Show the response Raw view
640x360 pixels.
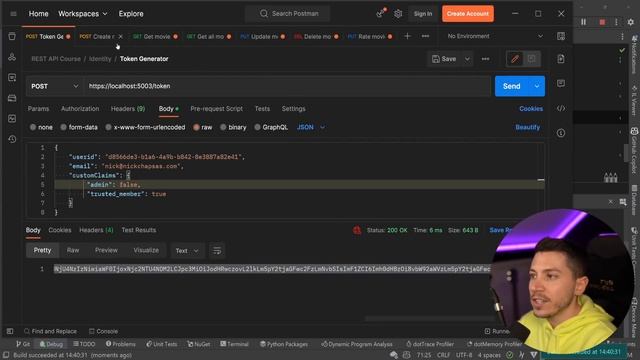click(73, 250)
